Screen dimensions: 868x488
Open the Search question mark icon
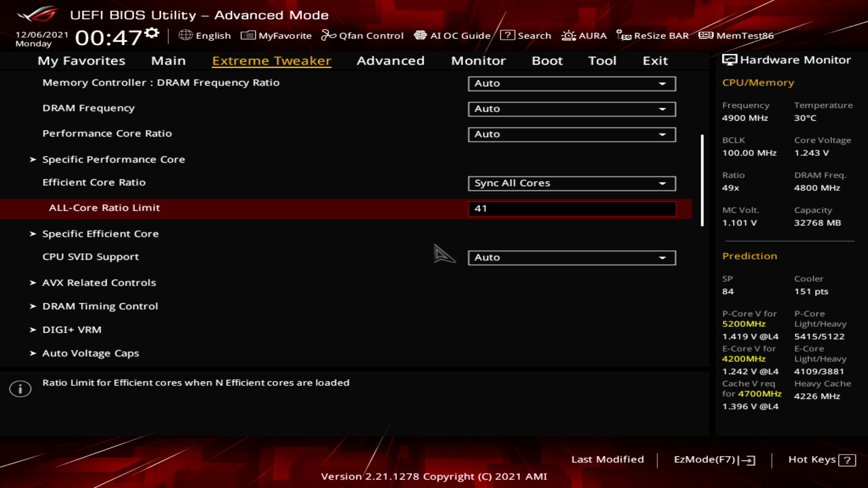tap(507, 35)
